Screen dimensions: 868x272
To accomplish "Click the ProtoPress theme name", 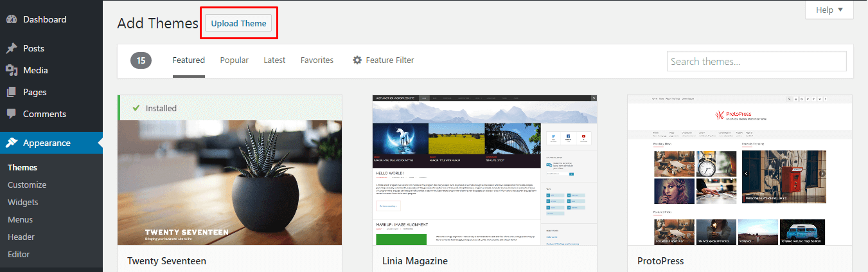I will tap(660, 261).
